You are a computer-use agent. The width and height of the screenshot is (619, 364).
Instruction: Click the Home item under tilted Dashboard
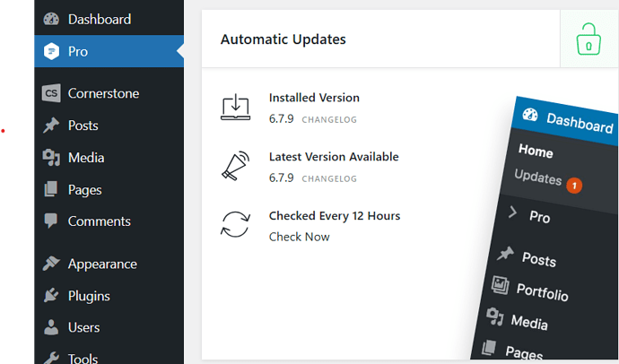(536, 152)
